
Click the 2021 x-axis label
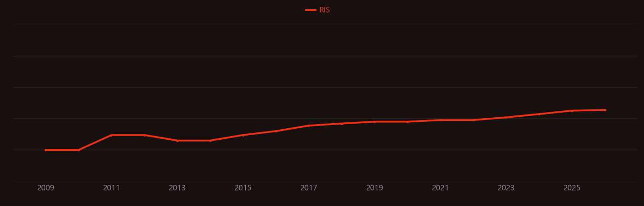(440, 188)
